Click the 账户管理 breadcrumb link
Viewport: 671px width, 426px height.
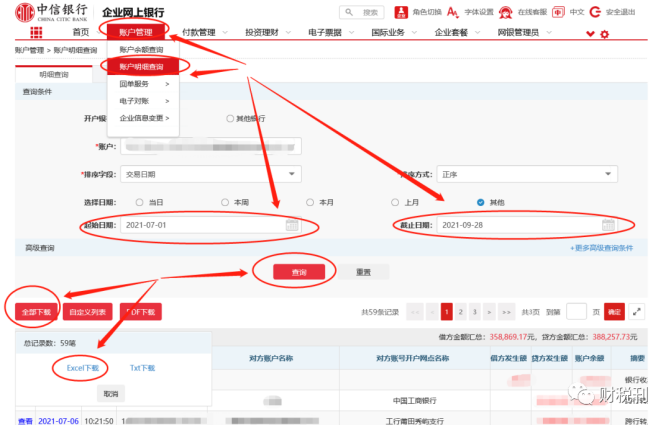(x=30, y=50)
